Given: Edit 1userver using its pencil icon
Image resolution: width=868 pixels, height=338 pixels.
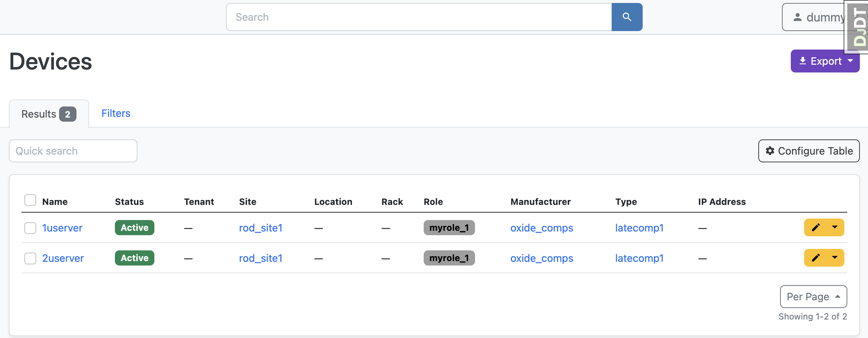Looking at the screenshot, I should point(816,227).
